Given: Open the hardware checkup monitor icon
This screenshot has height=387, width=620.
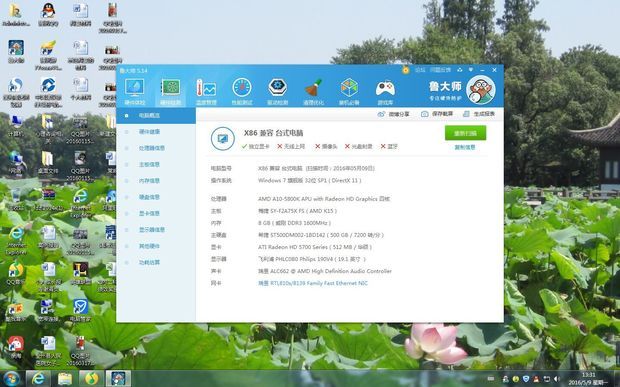Looking at the screenshot, I should tap(134, 91).
